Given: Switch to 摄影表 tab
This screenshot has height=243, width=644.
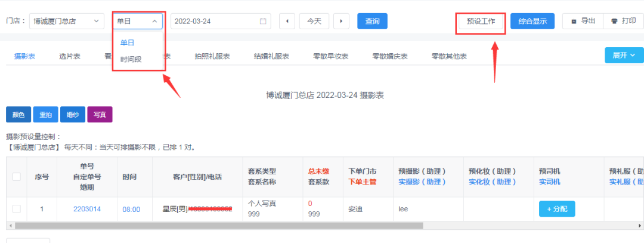Looking at the screenshot, I should tap(24, 56).
